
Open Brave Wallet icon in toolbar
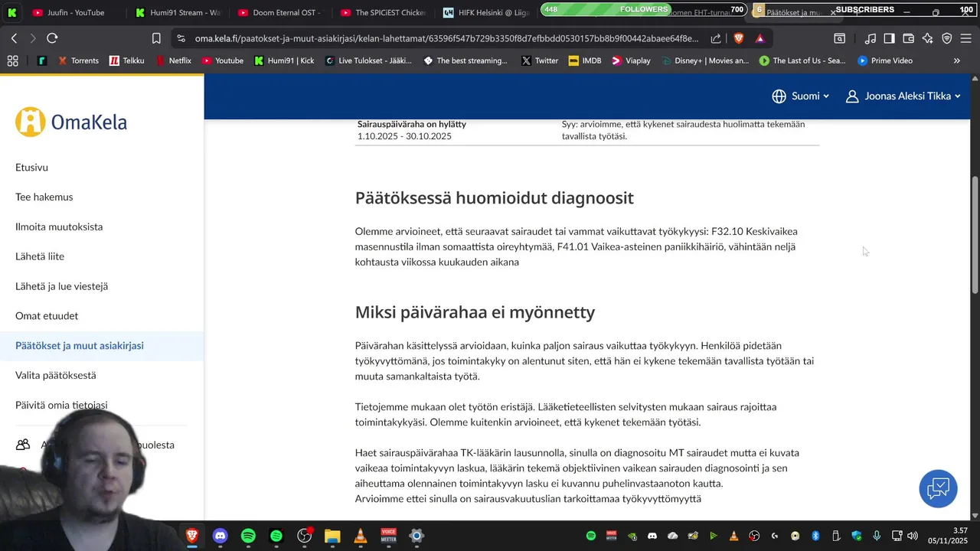pyautogui.click(x=909, y=38)
